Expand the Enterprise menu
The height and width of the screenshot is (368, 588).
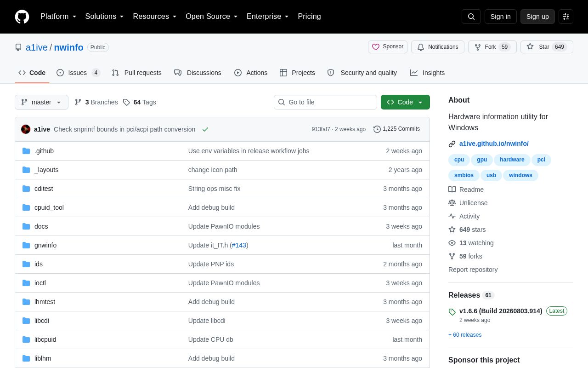268,17
